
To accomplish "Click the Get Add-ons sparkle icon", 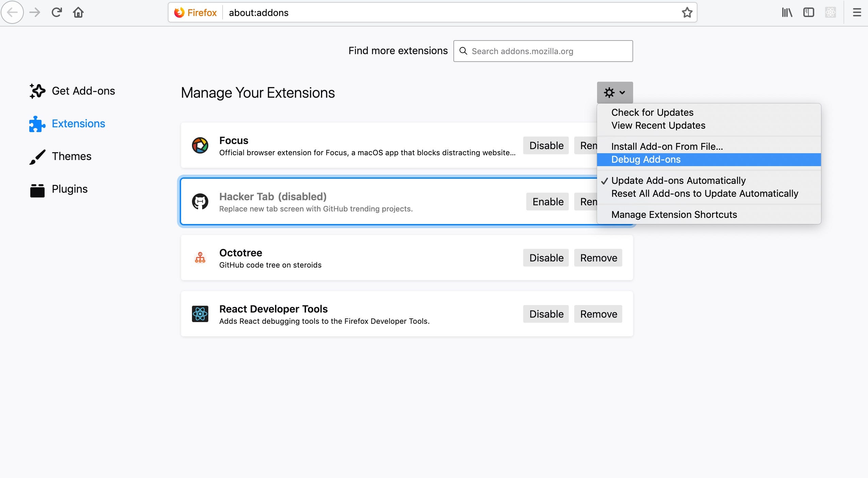I will 37,91.
